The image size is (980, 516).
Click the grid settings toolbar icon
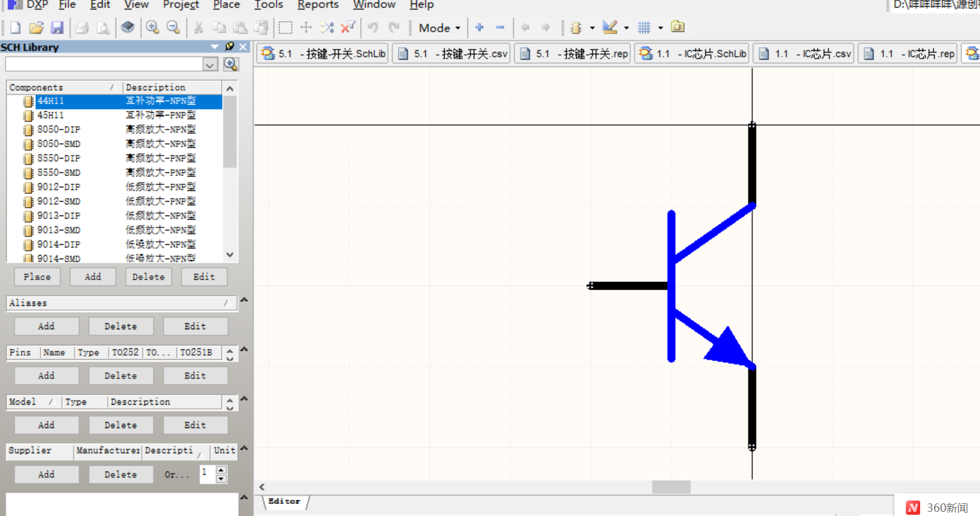point(644,28)
